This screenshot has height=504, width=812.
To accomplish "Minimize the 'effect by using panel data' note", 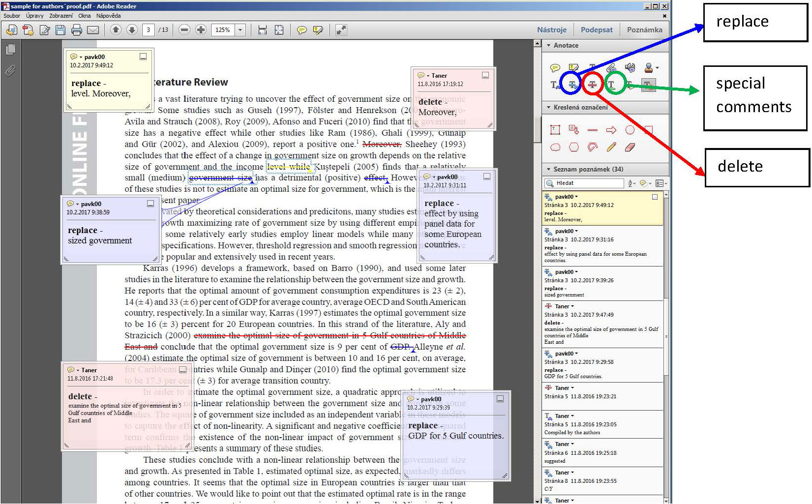I will [x=487, y=177].
